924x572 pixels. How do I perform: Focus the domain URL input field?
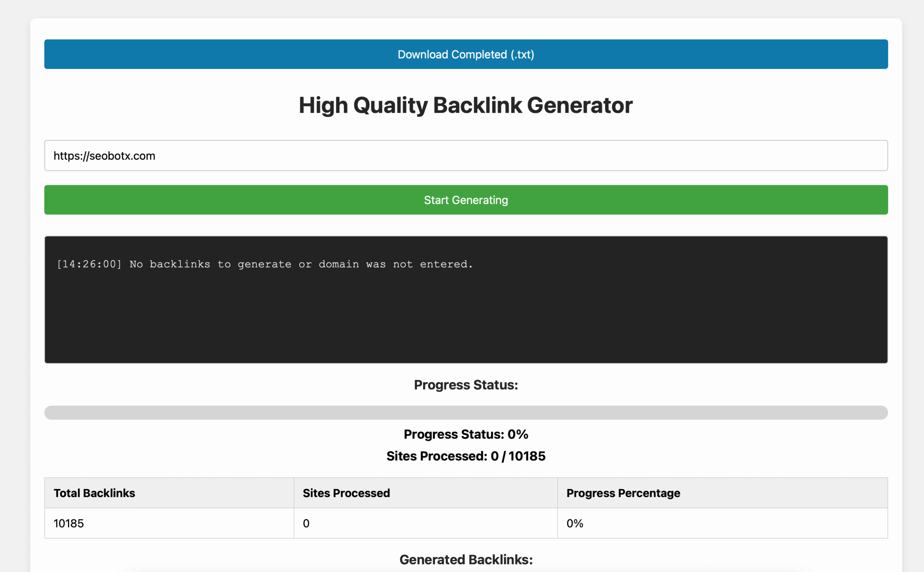[x=466, y=156]
